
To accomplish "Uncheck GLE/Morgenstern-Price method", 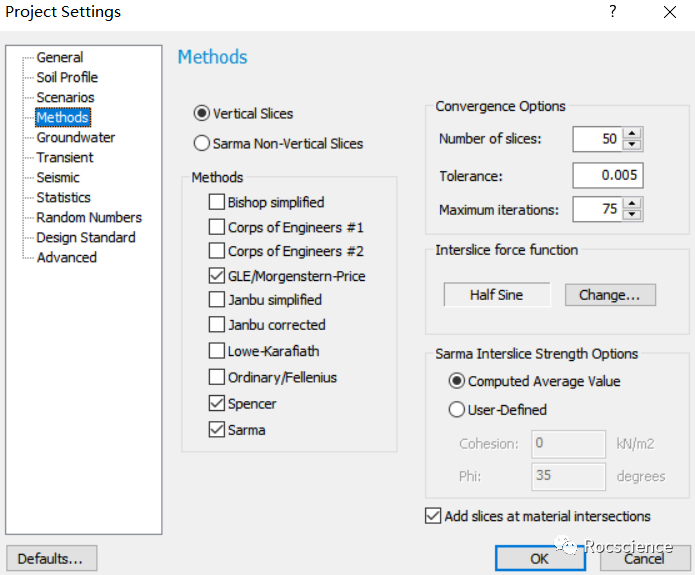I will click(x=217, y=276).
